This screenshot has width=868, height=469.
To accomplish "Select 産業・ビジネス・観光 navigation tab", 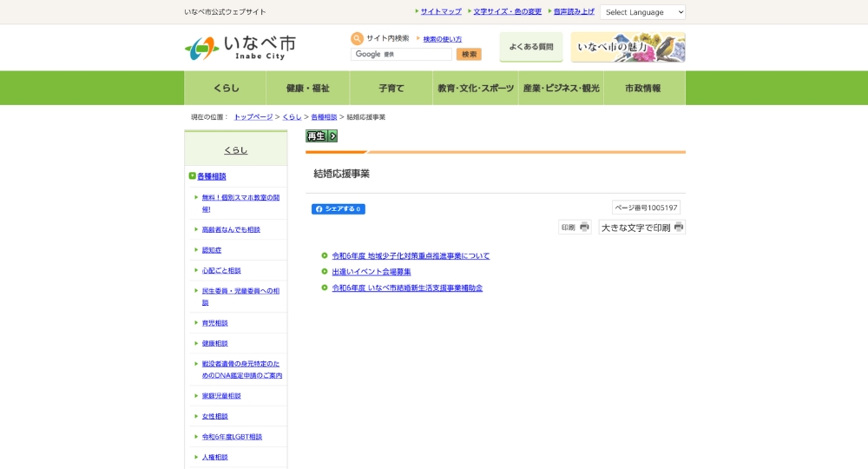I will point(562,88).
